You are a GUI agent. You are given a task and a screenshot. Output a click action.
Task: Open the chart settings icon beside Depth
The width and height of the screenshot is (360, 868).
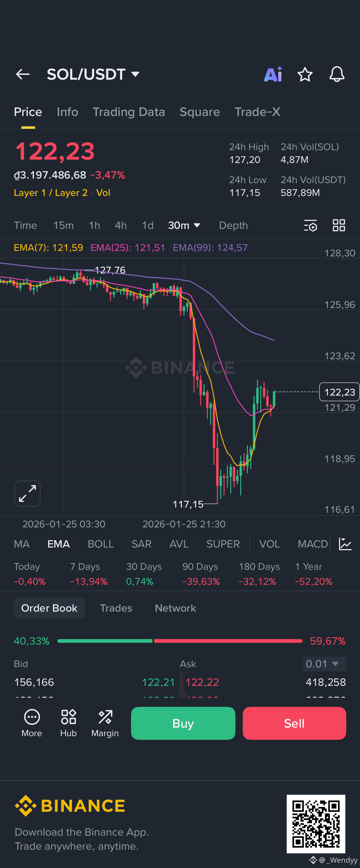310,226
